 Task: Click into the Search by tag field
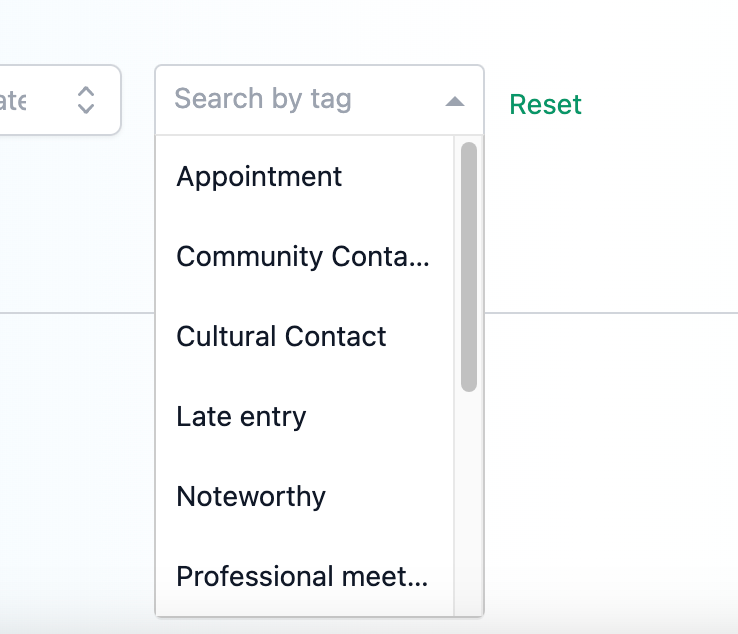[290, 100]
